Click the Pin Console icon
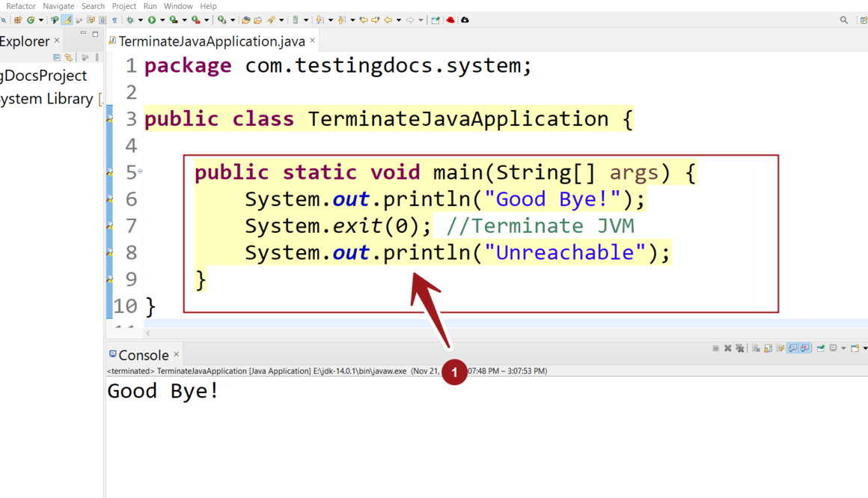The height and width of the screenshot is (498, 868). coord(821,348)
